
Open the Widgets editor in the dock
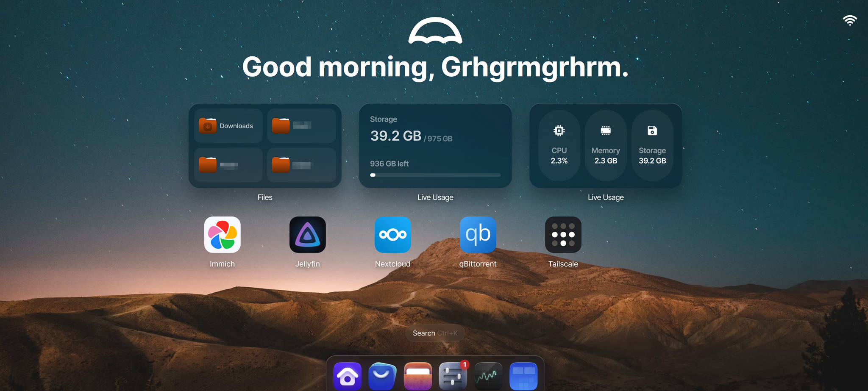[523, 376]
